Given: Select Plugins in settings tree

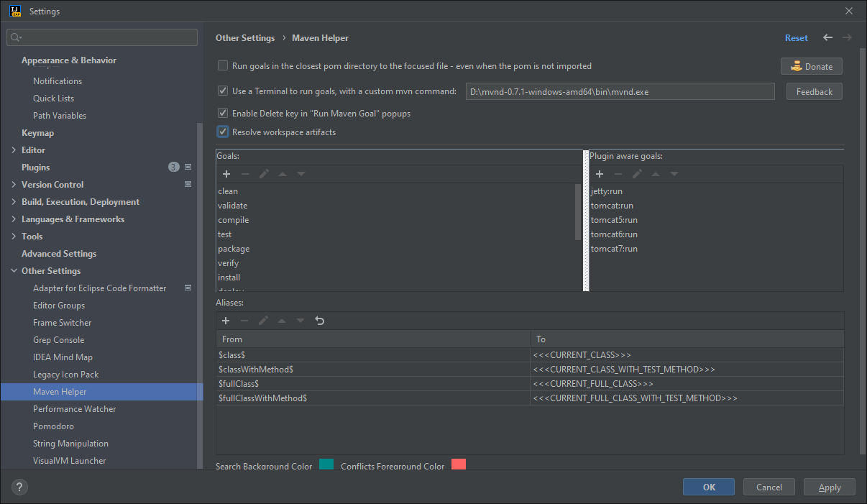Looking at the screenshot, I should [x=36, y=168].
